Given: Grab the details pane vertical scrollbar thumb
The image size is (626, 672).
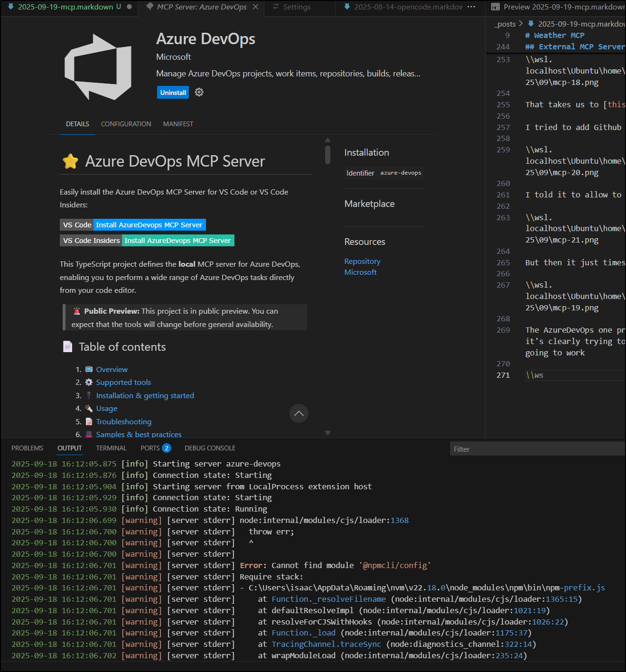Looking at the screenshot, I should (327, 155).
